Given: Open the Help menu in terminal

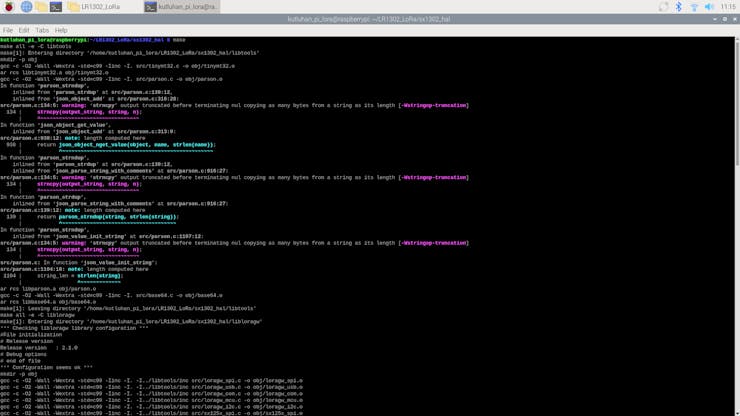Looking at the screenshot, I should (x=61, y=30).
